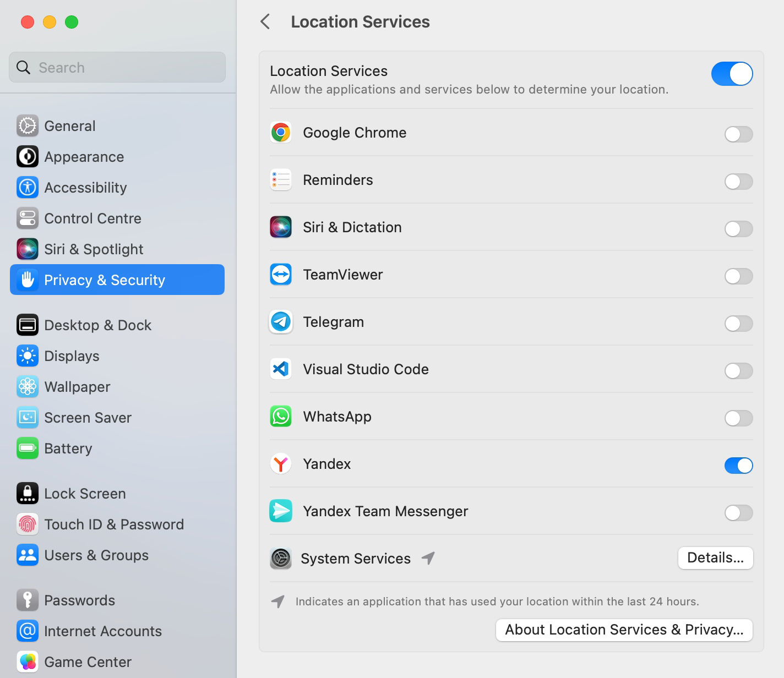The width and height of the screenshot is (784, 678).
Task: Go back using the chevron arrow
Action: click(x=265, y=22)
